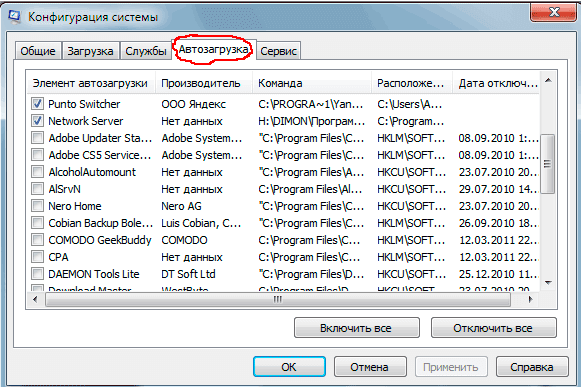Select the AlcoholAutomount entry
Viewport: 581px width, 387px height.
pyautogui.click(x=92, y=172)
